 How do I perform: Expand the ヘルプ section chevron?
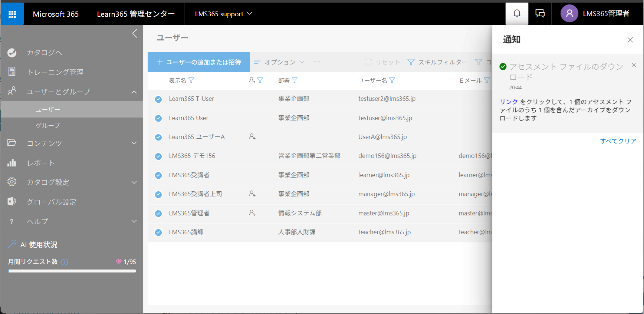[x=134, y=221]
